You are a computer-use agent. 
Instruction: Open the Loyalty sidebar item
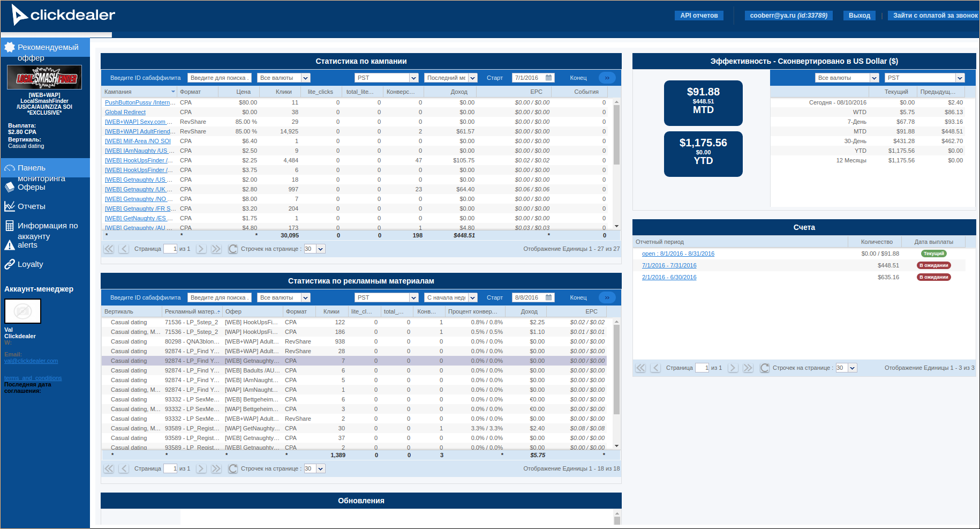(x=45, y=264)
